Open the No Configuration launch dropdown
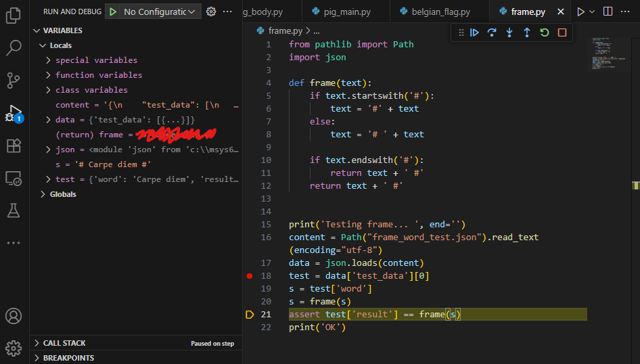The width and height of the screenshot is (640, 364). [x=159, y=12]
